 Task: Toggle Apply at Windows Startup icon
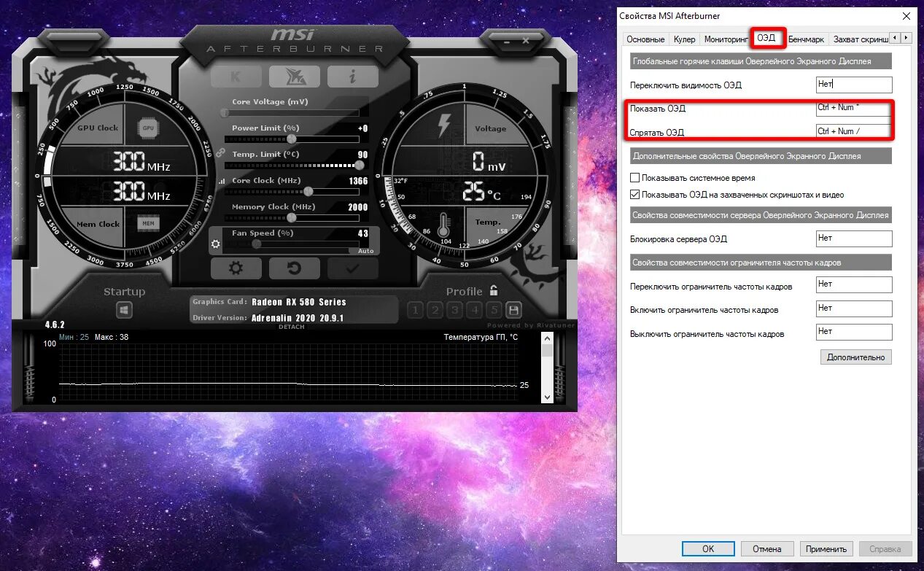[124, 311]
